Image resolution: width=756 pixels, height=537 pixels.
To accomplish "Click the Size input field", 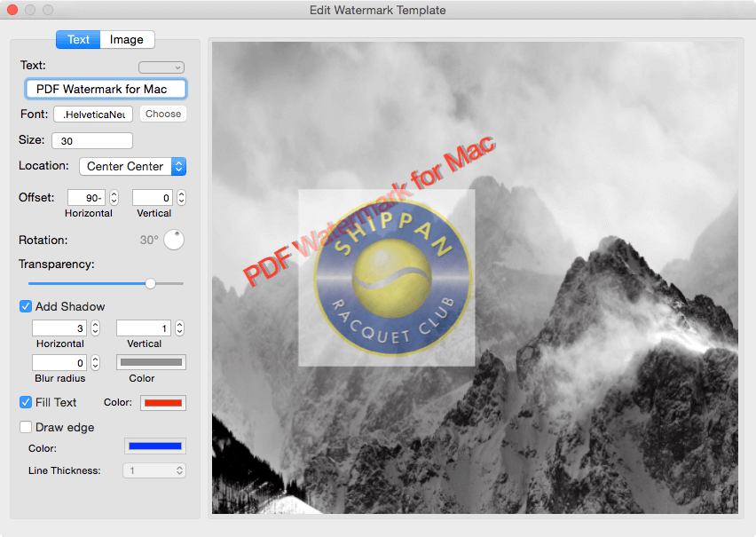I will [x=92, y=141].
